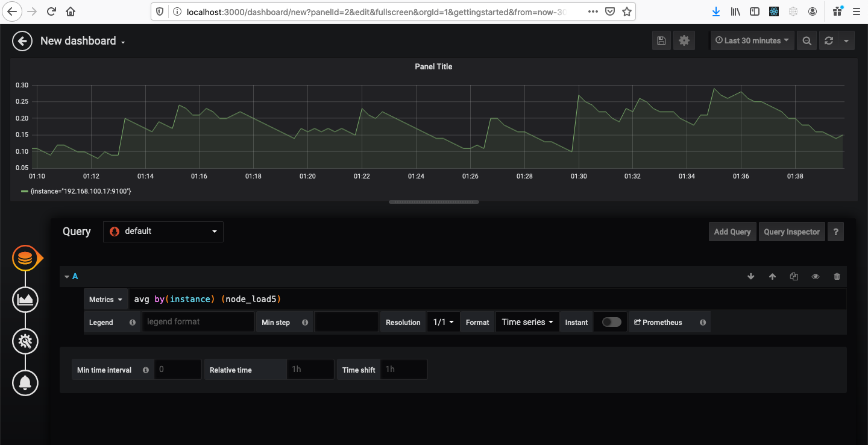Open New dashboard title dropdown
The height and width of the screenshot is (445, 868).
click(83, 41)
